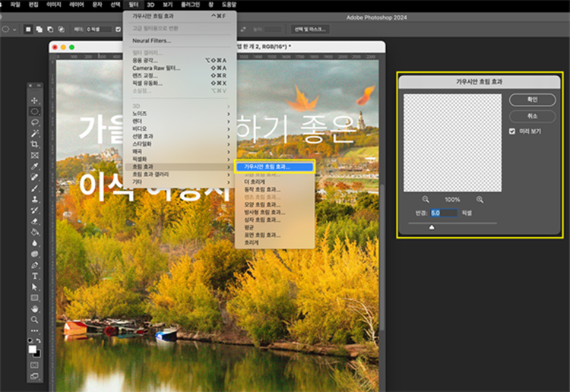Select the Blur droplet tool
The width and height of the screenshot is (570, 392).
click(34, 243)
